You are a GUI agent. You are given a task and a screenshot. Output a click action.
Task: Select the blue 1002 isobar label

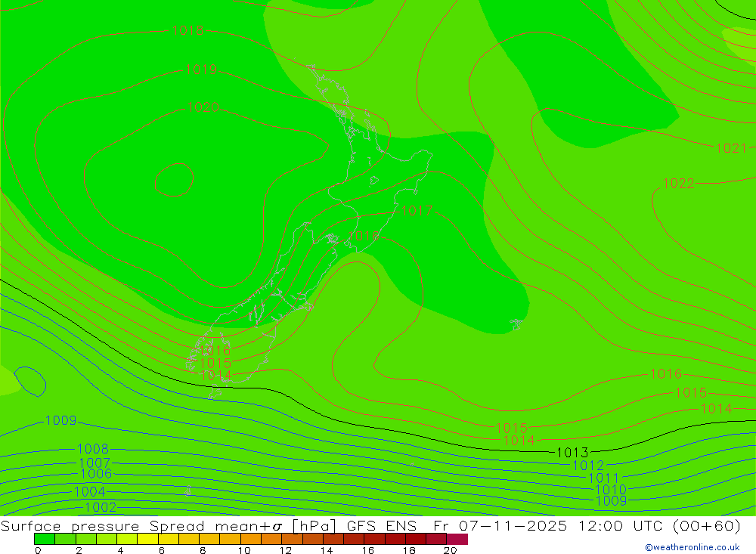pyautogui.click(x=101, y=507)
